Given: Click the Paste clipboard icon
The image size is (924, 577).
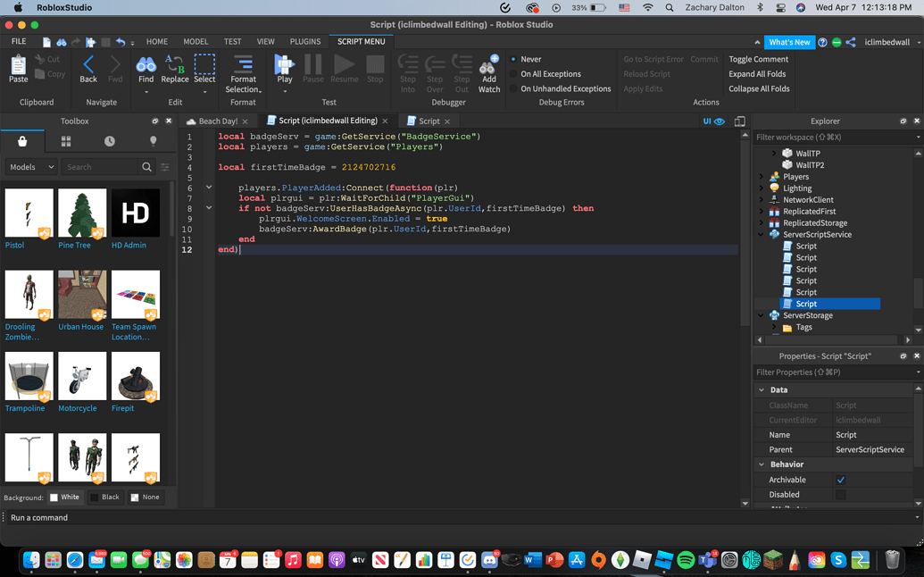Looking at the screenshot, I should click(x=18, y=65).
